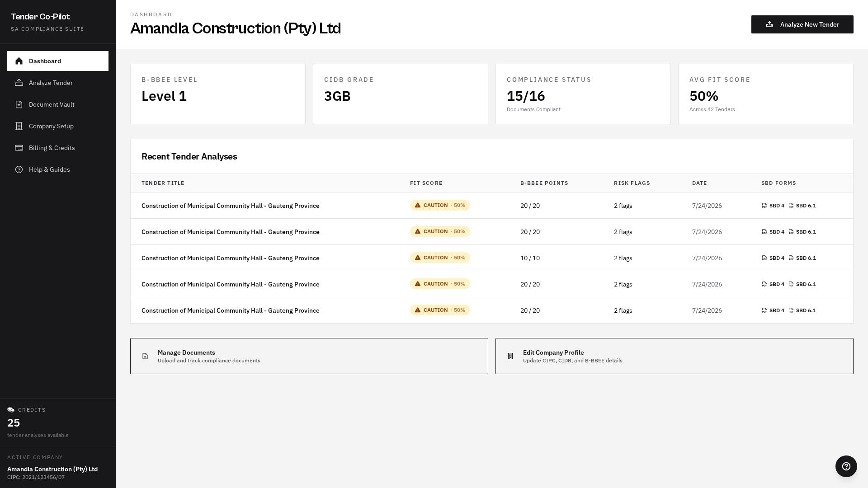Click "tender analyses available" under credits

click(x=38, y=435)
